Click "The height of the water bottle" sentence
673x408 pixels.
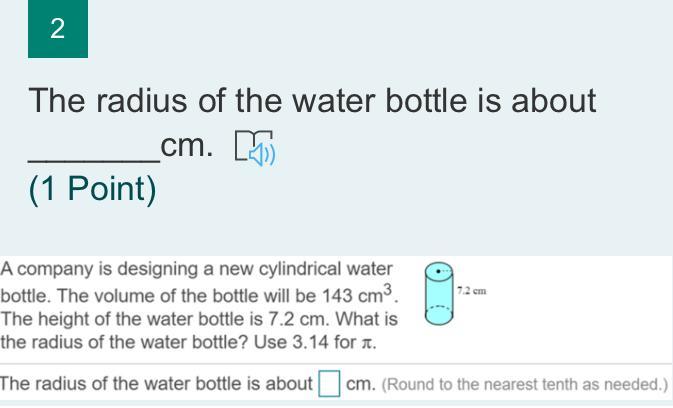(x=110, y=320)
